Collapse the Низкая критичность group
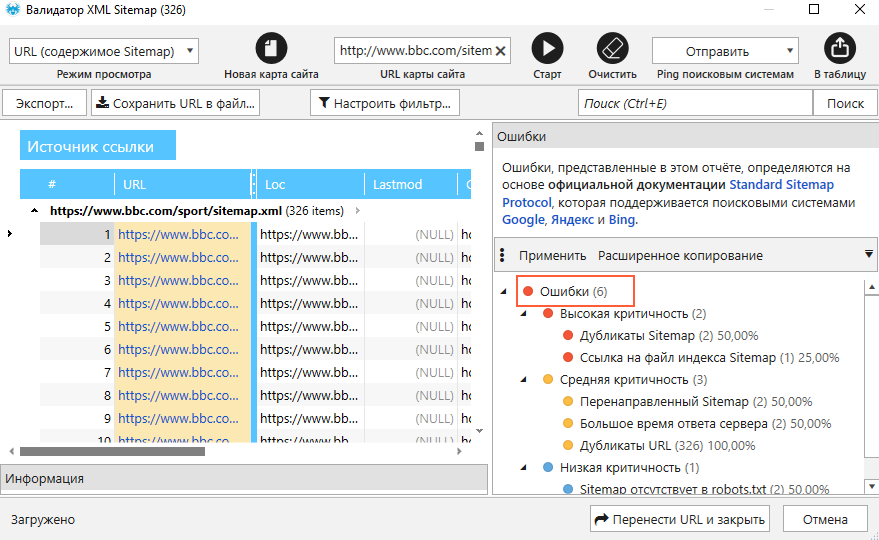Image resolution: width=879 pixels, height=540 pixels. [x=524, y=467]
